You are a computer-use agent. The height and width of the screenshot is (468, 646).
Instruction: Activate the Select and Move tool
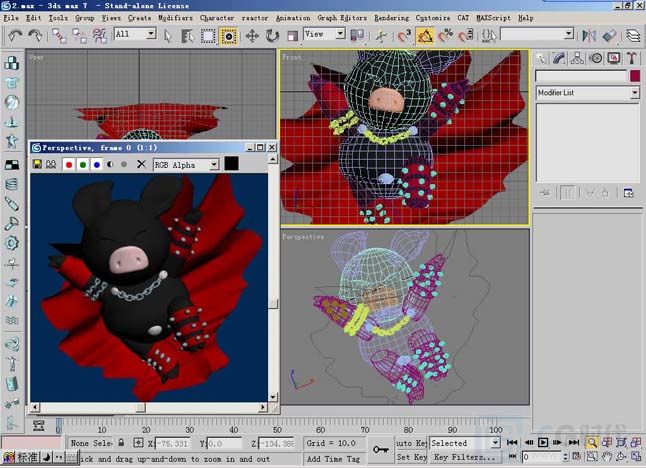252,36
